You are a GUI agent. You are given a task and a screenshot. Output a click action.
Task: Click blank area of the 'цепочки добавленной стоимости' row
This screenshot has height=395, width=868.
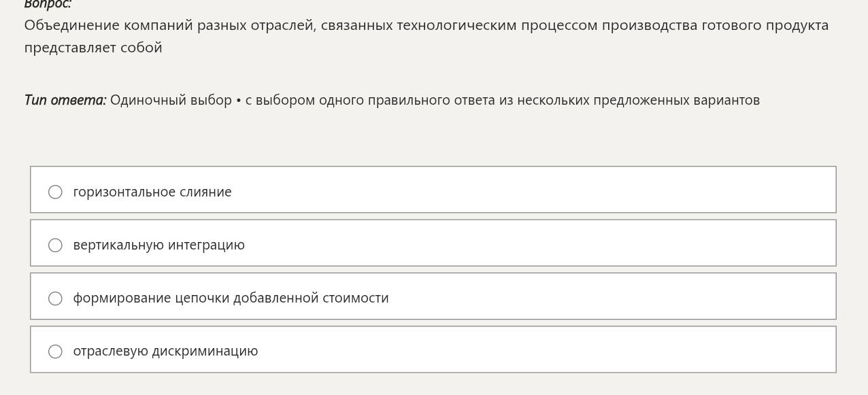coord(612,296)
